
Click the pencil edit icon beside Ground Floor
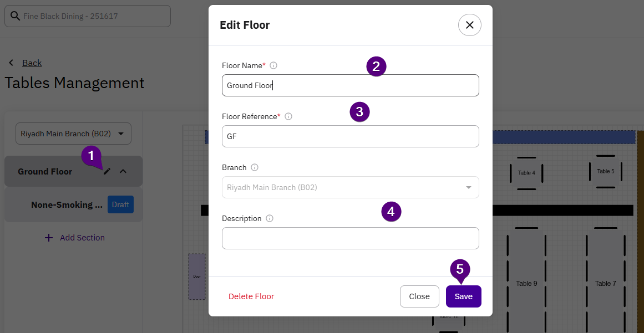coord(107,172)
